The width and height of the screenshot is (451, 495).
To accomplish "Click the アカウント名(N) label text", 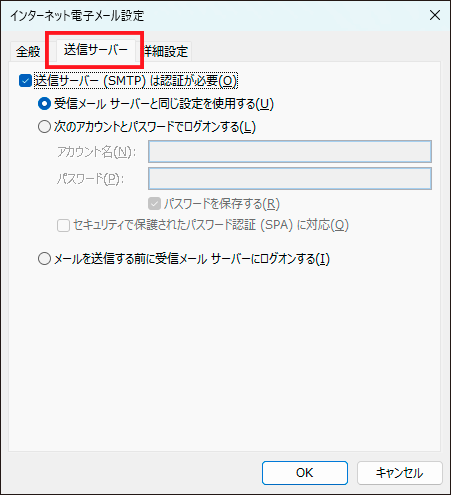I will click(97, 152).
